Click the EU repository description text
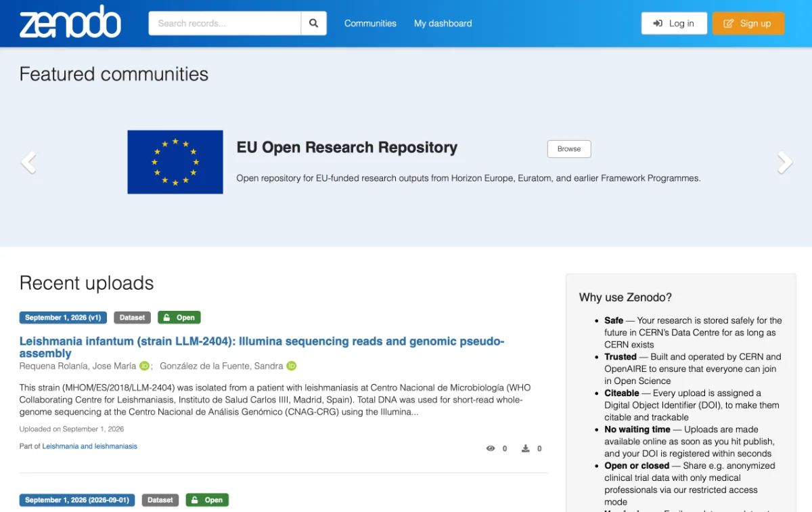812x512 pixels. click(468, 179)
